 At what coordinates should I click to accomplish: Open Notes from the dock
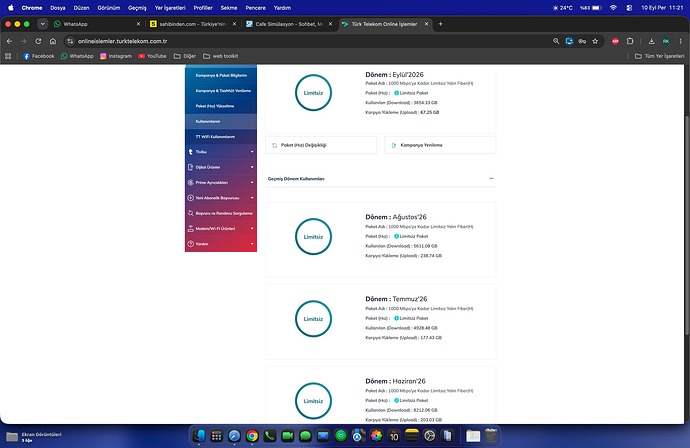(x=412, y=436)
